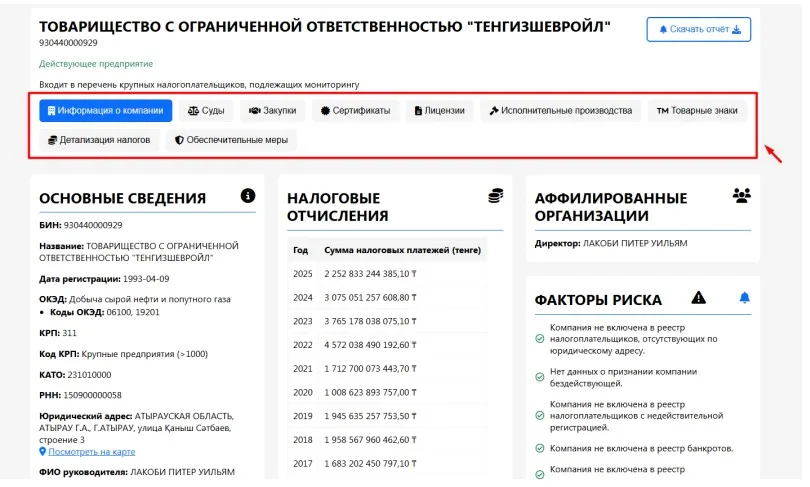The width and height of the screenshot is (810, 487).
Task: Select the 2018 tax amount 1 958 567 960 462,60
Action: point(370,440)
